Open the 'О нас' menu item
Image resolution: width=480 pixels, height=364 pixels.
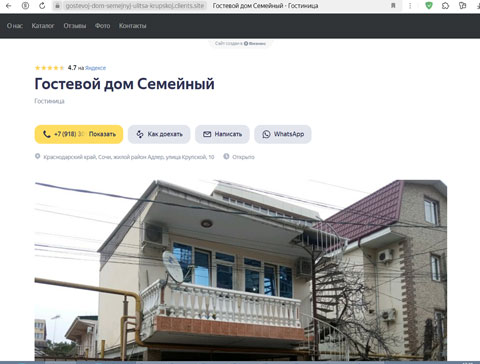click(15, 26)
